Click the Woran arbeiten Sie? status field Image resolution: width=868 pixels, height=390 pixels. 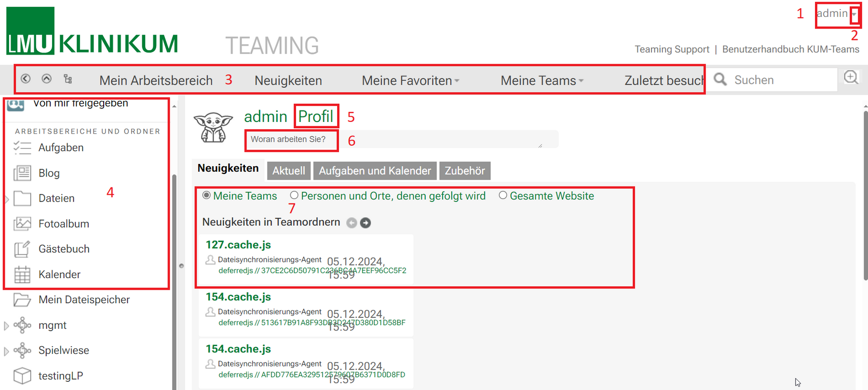tap(402, 139)
